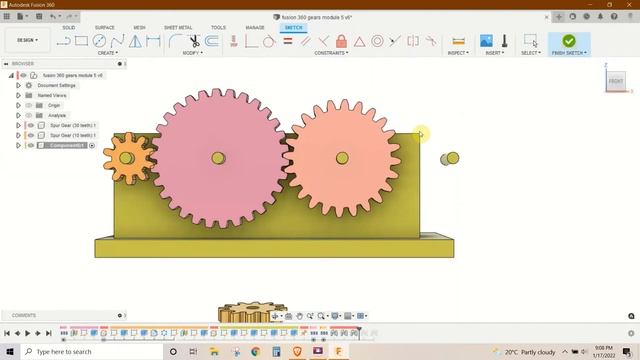Select the Fillet tool in Modify

(176, 41)
